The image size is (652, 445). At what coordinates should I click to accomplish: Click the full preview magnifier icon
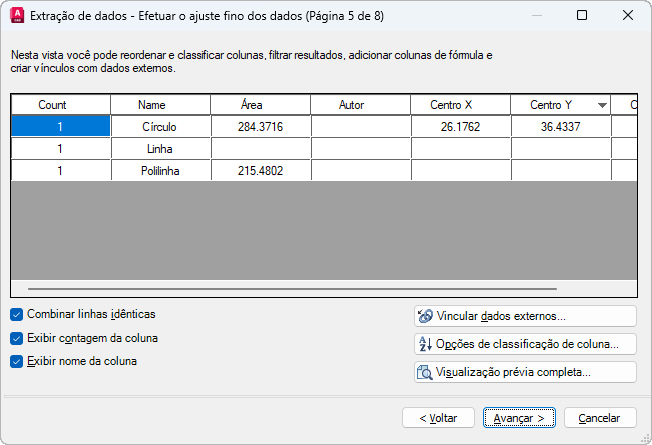coord(424,372)
